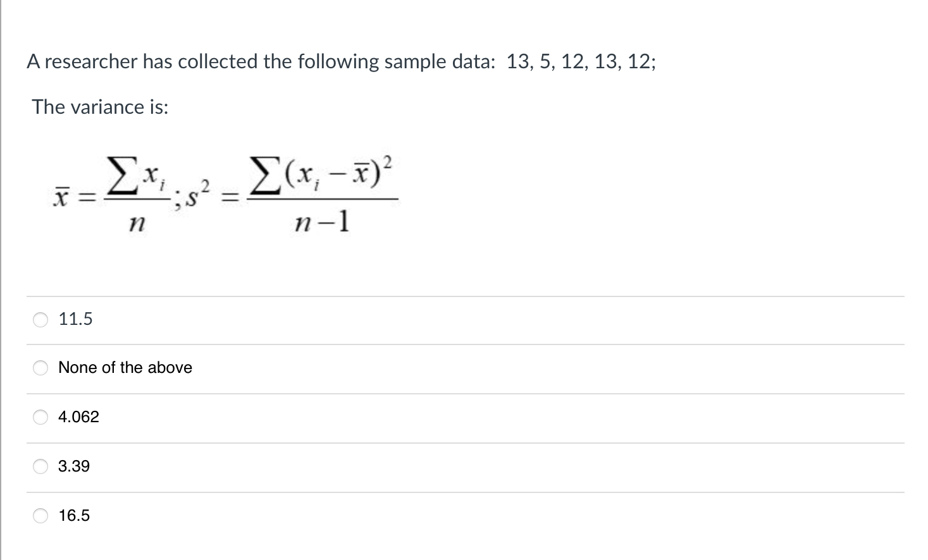
Task: Choose the 3.39 answer option
Action: click(x=40, y=466)
